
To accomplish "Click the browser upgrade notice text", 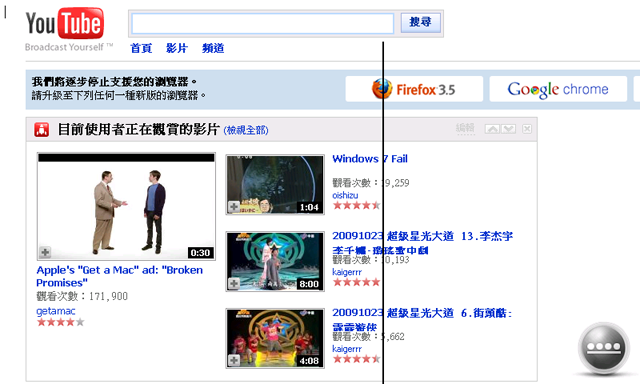I will pyautogui.click(x=119, y=89).
